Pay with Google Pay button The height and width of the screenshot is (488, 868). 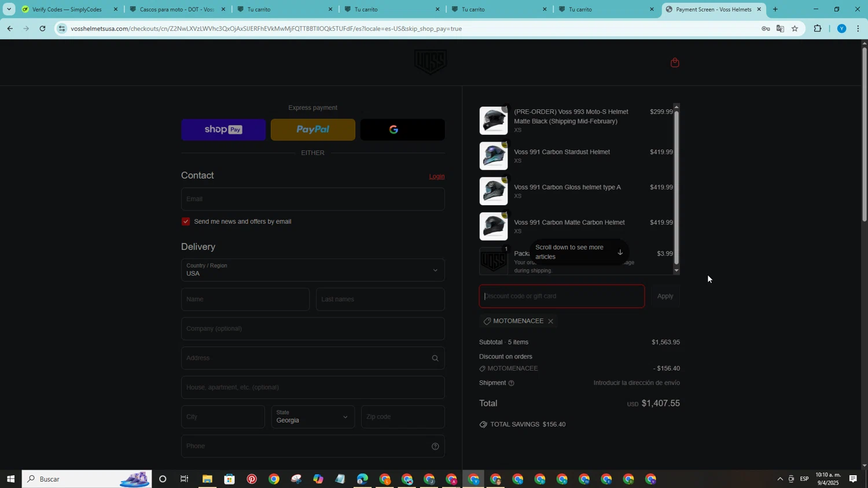point(403,130)
